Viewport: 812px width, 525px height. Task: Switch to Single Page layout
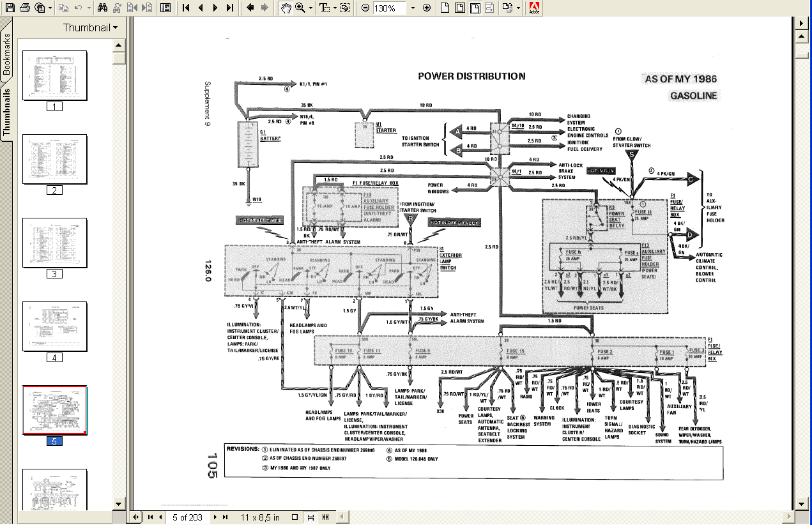[x=295, y=517]
